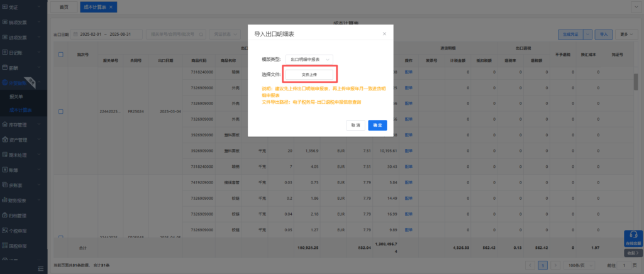Select 报关单 in the sidebar submenu

(x=18, y=97)
